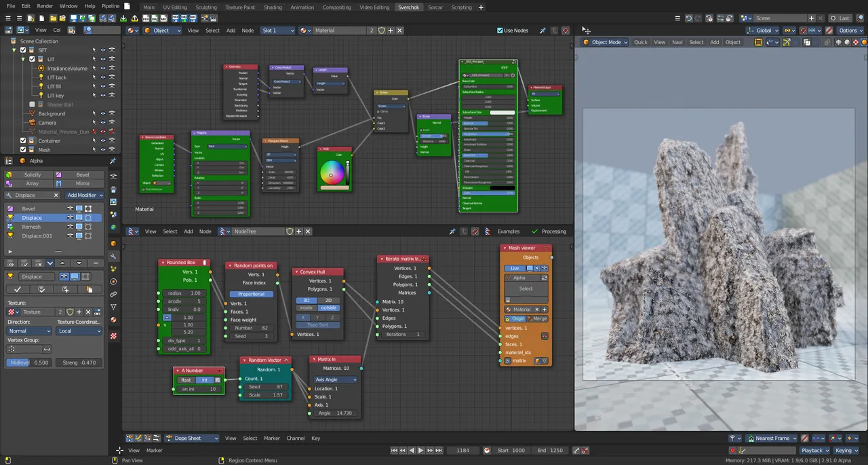Image resolution: width=868 pixels, height=465 pixels.
Task: Open the Dope Sheet mode dropdown
Action: pyautogui.click(x=193, y=438)
